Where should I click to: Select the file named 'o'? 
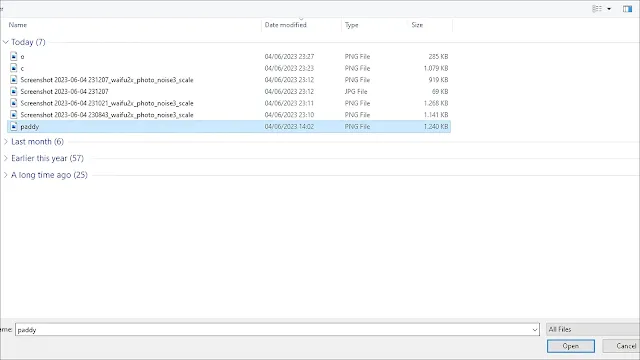pyautogui.click(x=22, y=57)
